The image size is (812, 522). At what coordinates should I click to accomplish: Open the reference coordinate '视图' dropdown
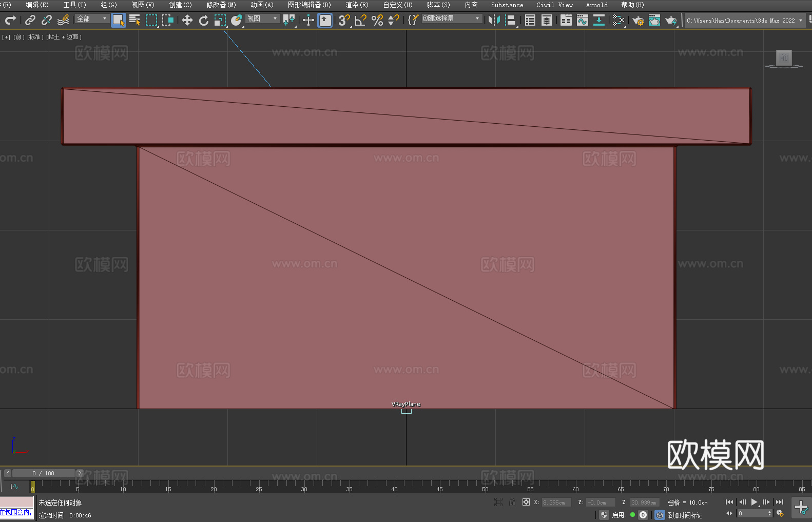click(262, 18)
